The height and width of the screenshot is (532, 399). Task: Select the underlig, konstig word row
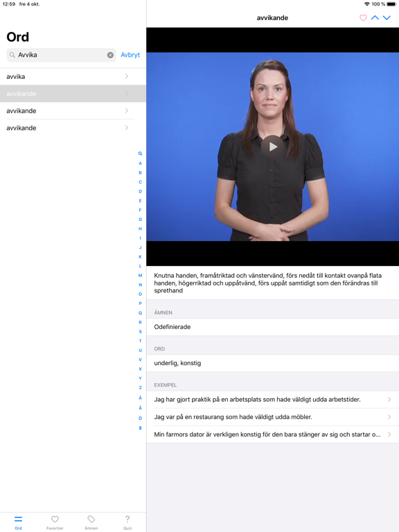(x=273, y=364)
